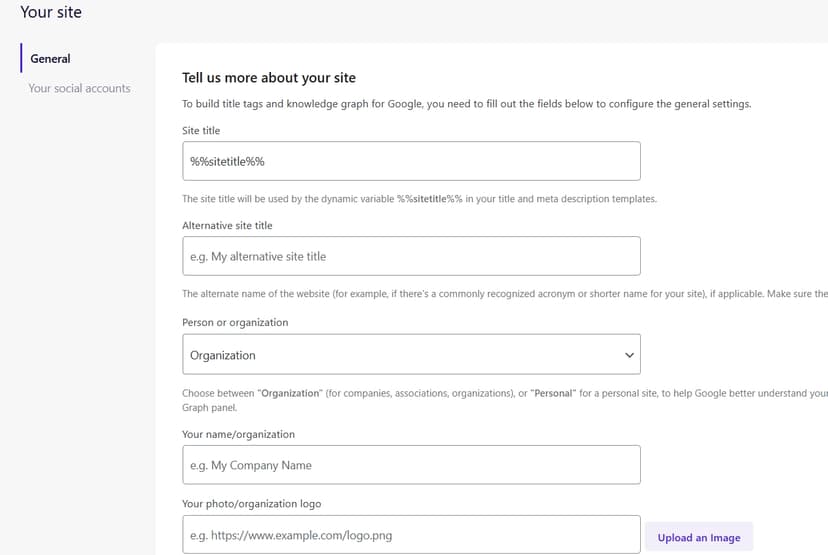Click into the Site title field
Image resolution: width=828 pixels, height=555 pixels.
coord(411,161)
